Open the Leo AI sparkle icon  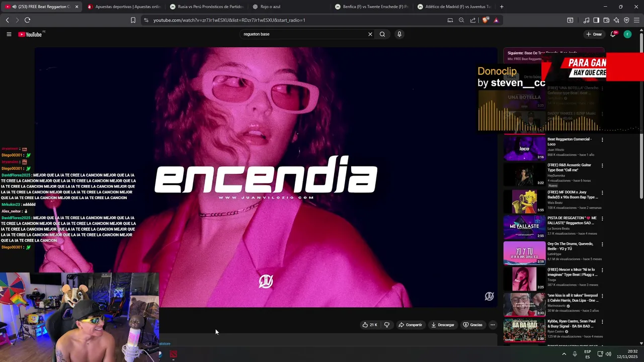coord(616,20)
